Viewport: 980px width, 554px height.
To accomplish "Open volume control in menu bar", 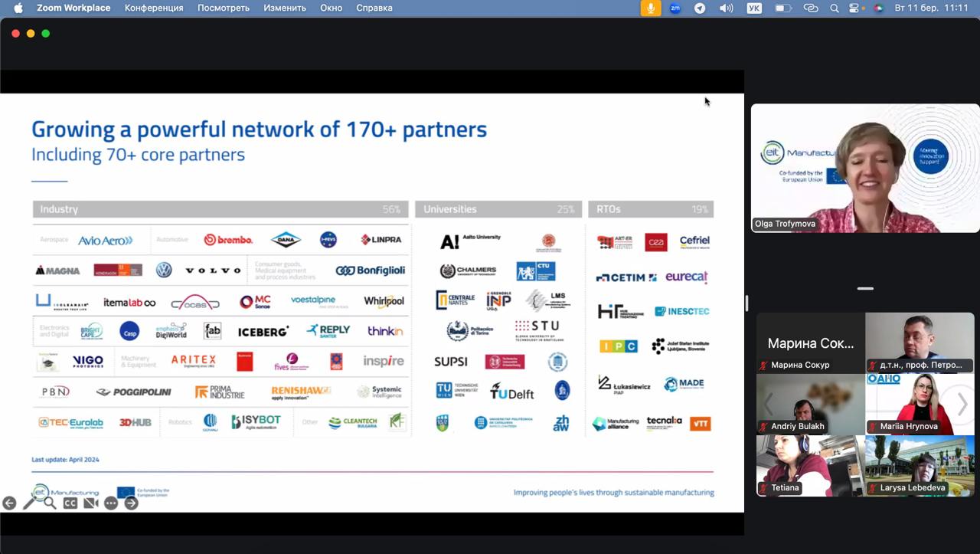I will (726, 8).
